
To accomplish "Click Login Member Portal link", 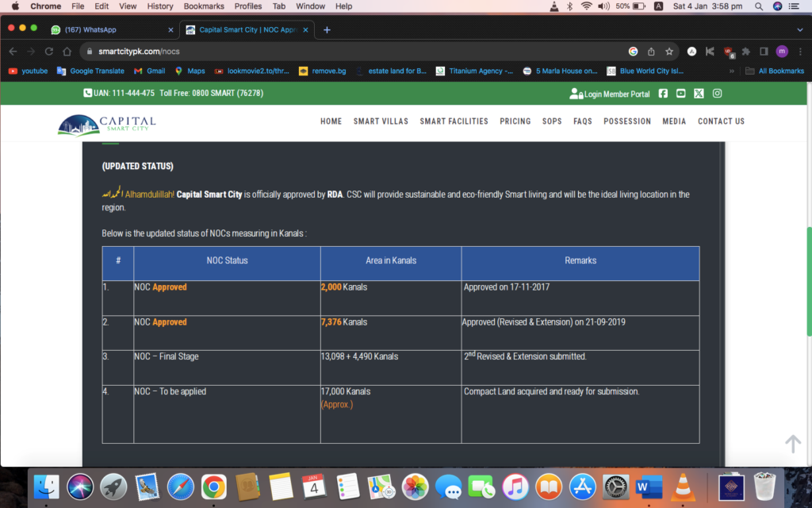I will (610, 94).
